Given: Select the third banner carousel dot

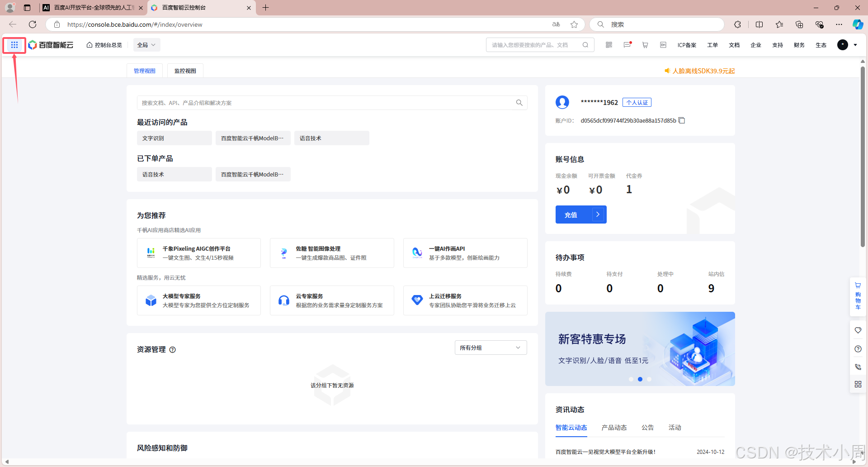Looking at the screenshot, I should pyautogui.click(x=649, y=379).
